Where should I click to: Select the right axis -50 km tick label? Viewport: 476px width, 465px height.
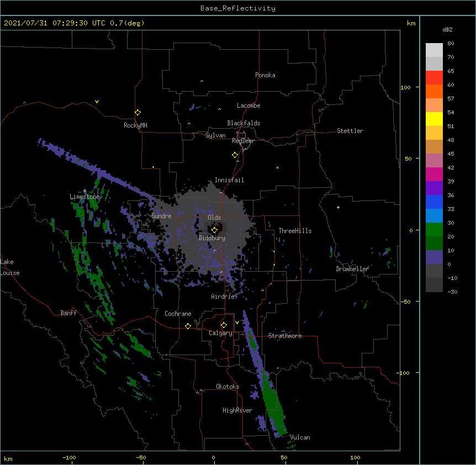405,302
